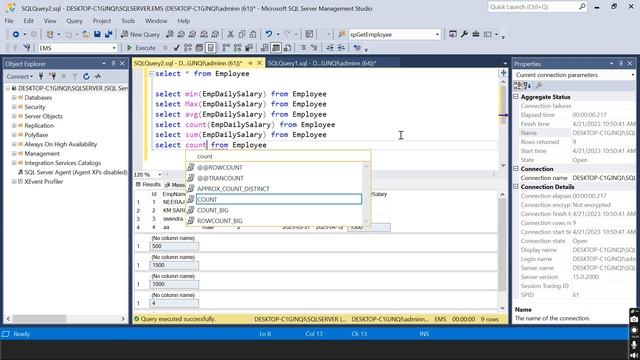640x360 pixels.
Task: Click the Quick Launch search field
Action: 537,7
